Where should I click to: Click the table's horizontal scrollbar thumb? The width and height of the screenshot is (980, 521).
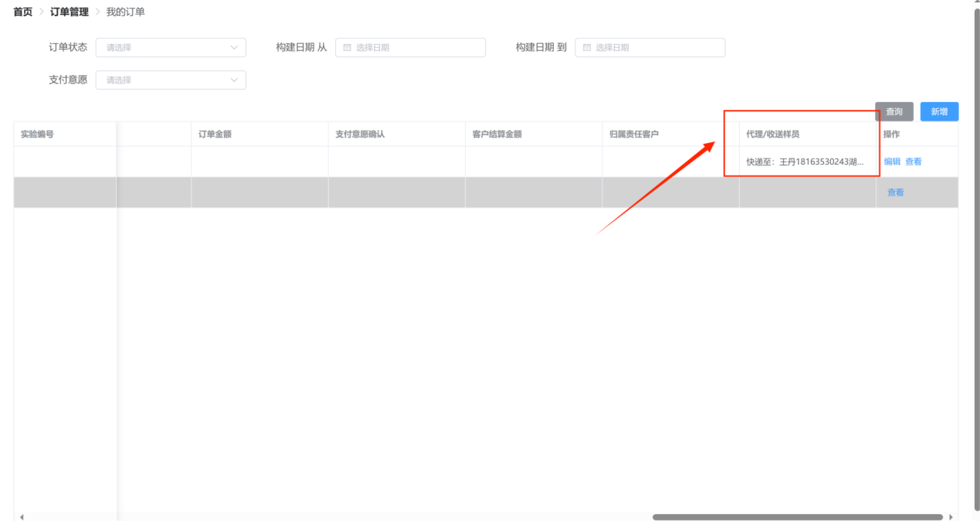pyautogui.click(x=797, y=517)
